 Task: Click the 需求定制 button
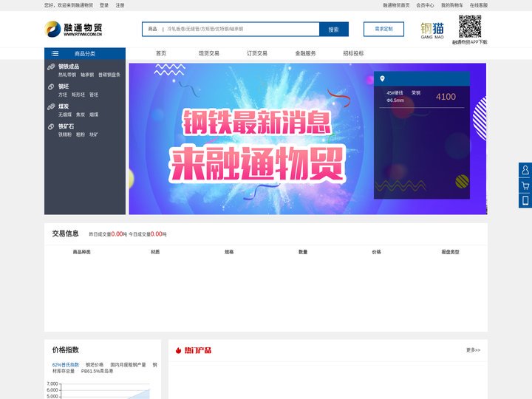383,29
